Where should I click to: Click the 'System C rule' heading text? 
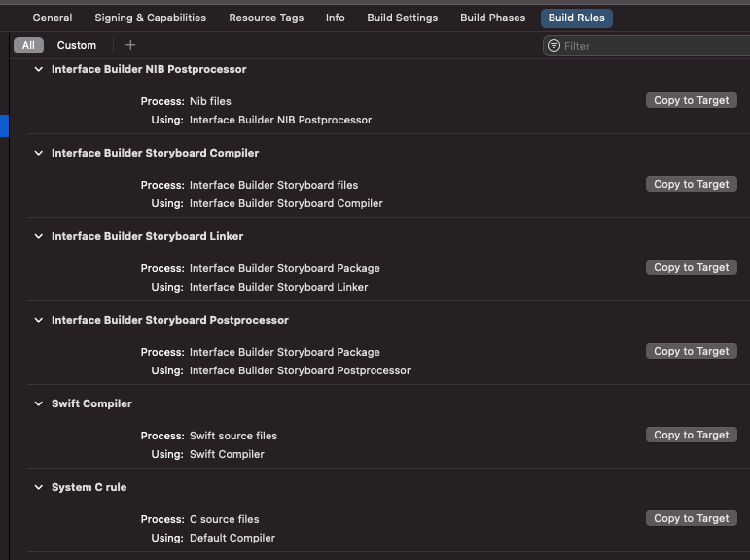(x=89, y=488)
